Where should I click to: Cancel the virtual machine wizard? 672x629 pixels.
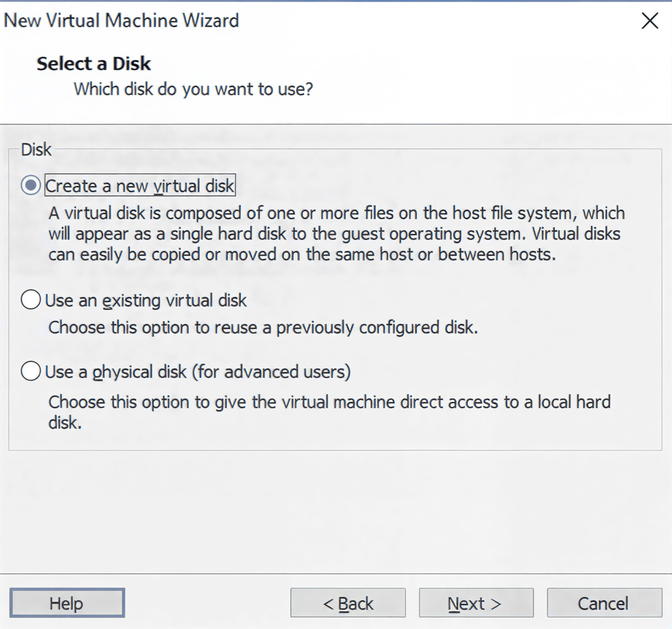point(604,603)
